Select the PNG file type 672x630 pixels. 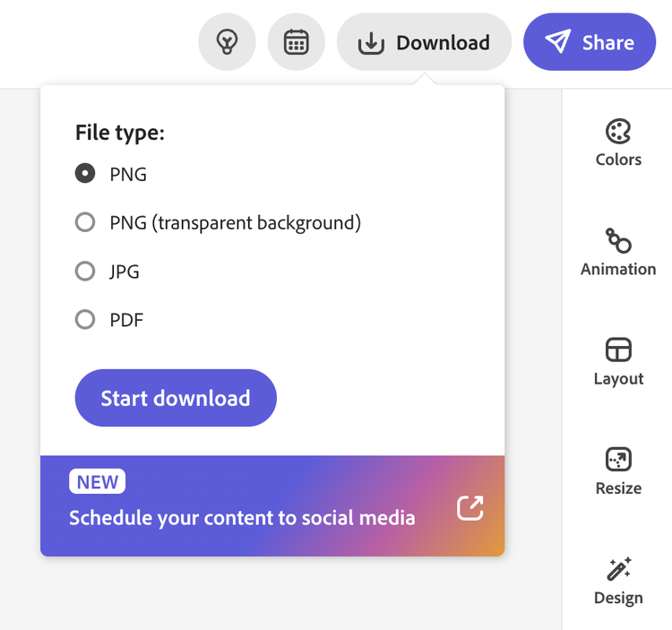[x=85, y=174]
